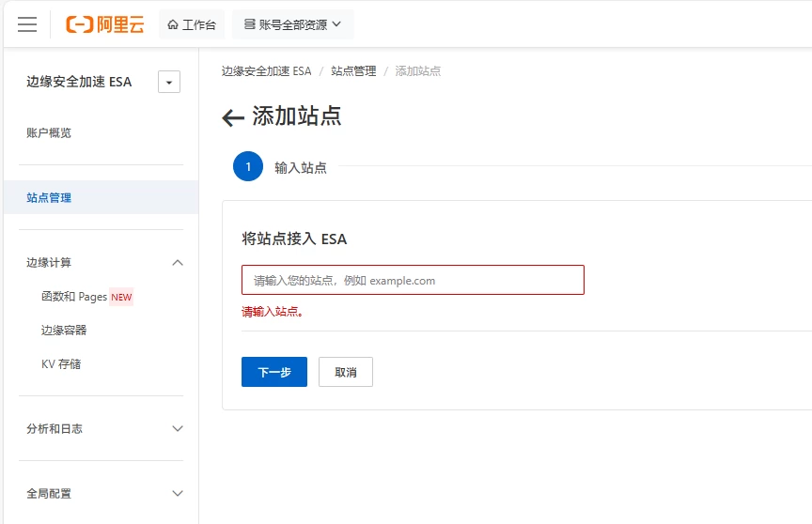Click the step 1 circle indicator

tap(248, 166)
